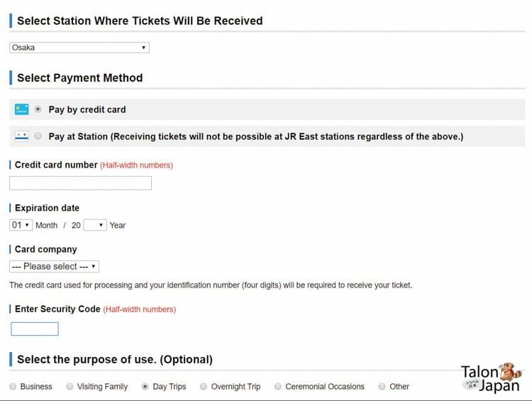This screenshot has width=532, height=401.
Task: Select Pay by credit card radio button
Action: pos(38,109)
